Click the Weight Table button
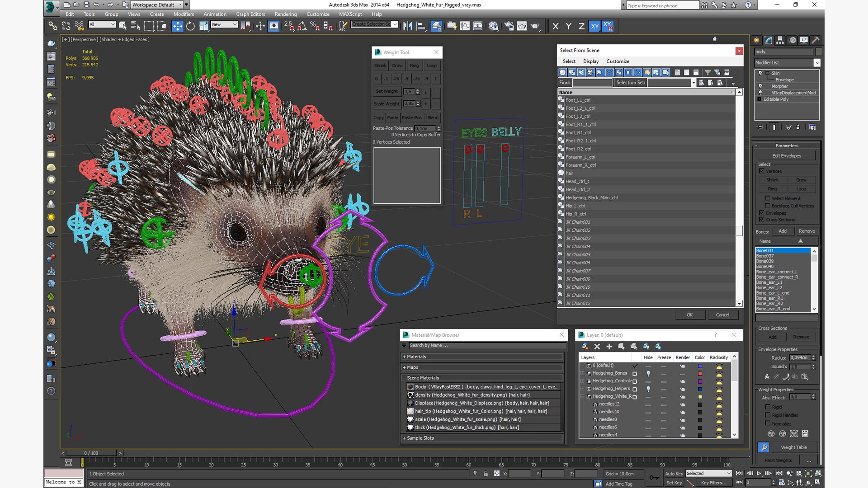 794,447
